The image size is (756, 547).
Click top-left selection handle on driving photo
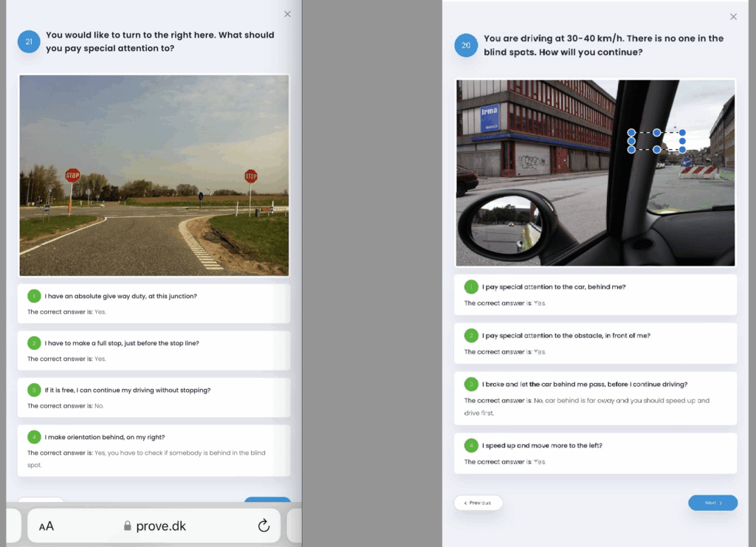631,133
